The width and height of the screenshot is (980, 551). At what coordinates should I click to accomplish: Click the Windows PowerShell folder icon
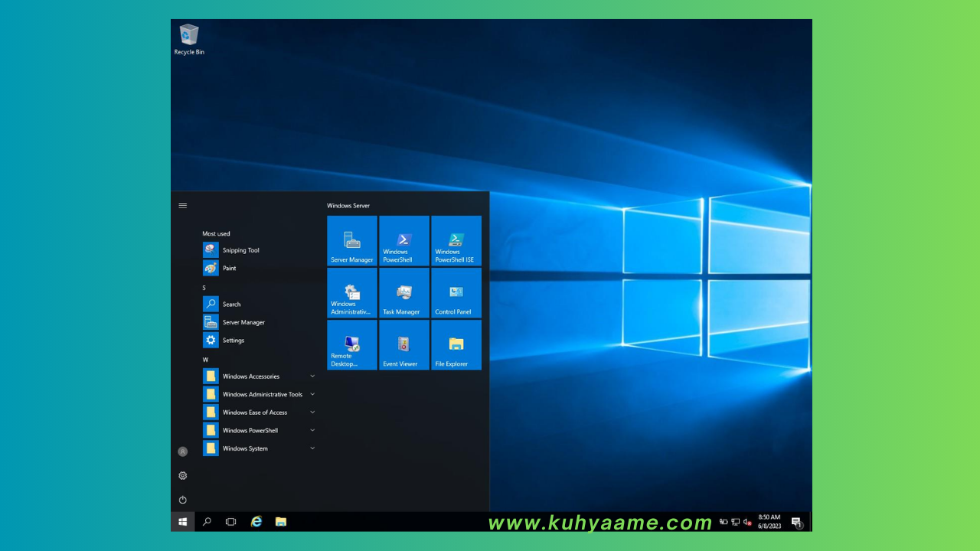click(x=211, y=430)
